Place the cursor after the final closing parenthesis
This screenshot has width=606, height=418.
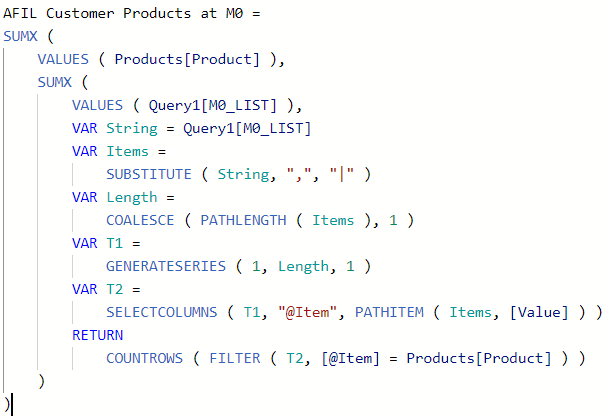pos(11,404)
